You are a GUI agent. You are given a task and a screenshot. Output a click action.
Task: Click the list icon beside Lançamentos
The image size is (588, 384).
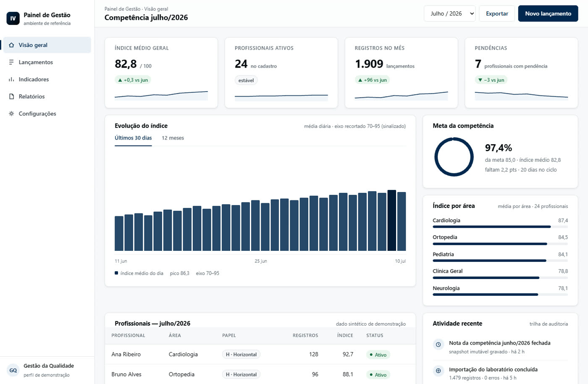tap(11, 62)
